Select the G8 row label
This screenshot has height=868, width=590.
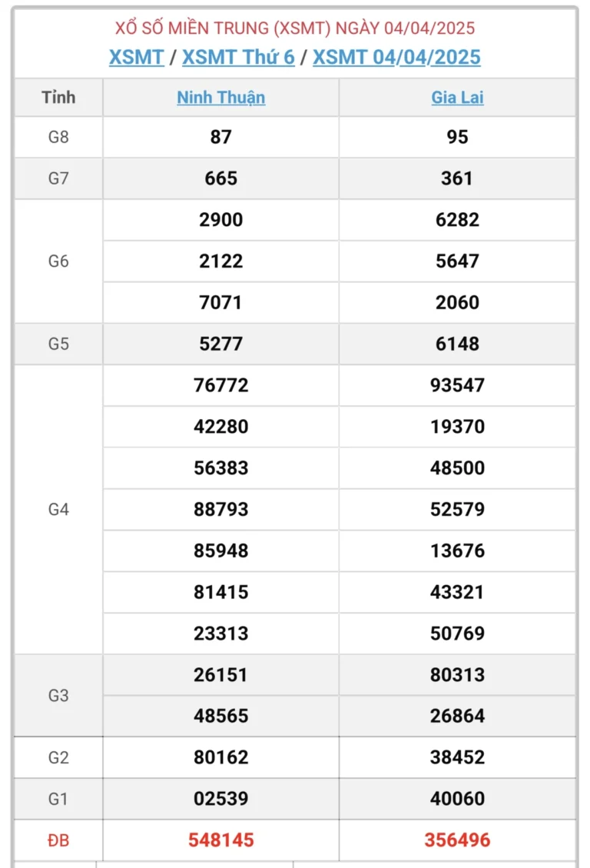point(58,137)
